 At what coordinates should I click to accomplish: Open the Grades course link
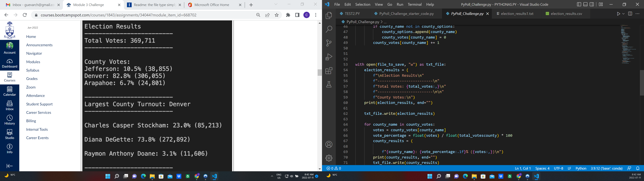coord(32,78)
